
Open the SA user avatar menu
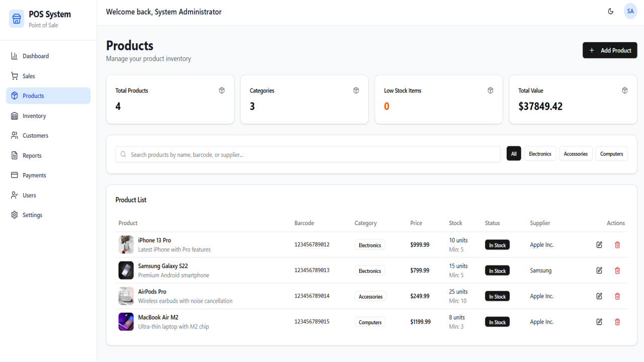point(630,11)
